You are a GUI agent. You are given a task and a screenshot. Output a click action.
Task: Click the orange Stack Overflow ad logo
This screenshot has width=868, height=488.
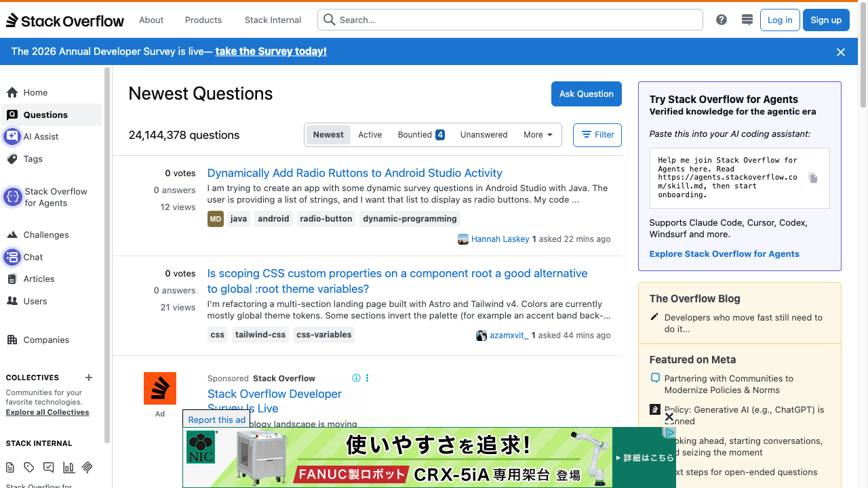[x=160, y=388]
